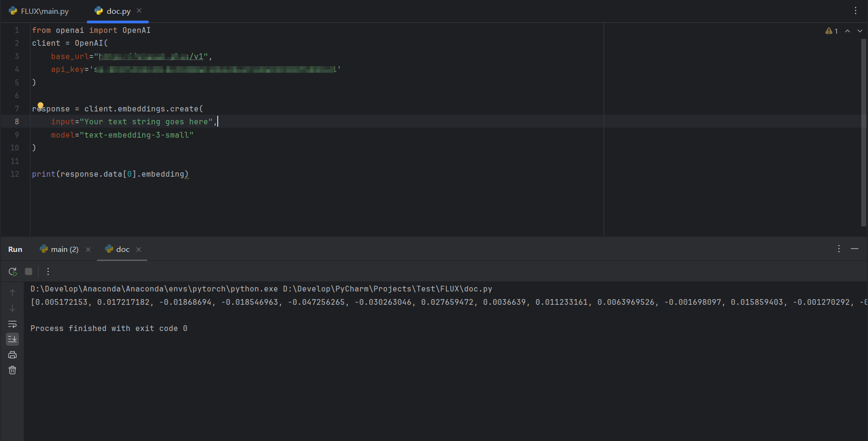Close the doc.py editor tab
The image size is (868, 441).
click(139, 10)
